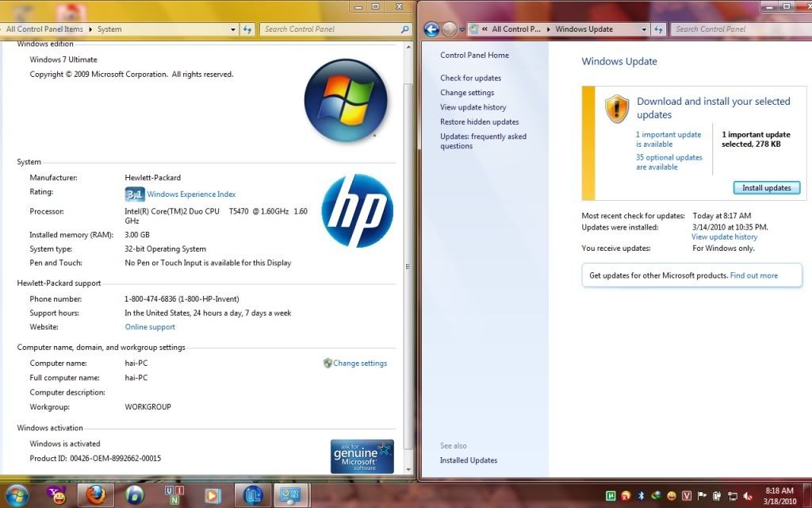This screenshot has width=812, height=508.
Task: Click the System window vertical scrollbar
Action: [x=408, y=238]
